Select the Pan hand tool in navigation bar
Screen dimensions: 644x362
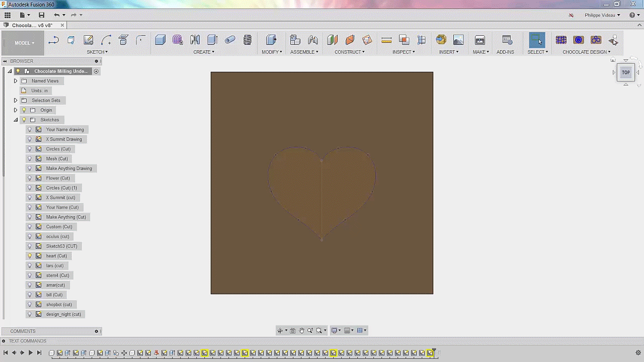(301, 330)
